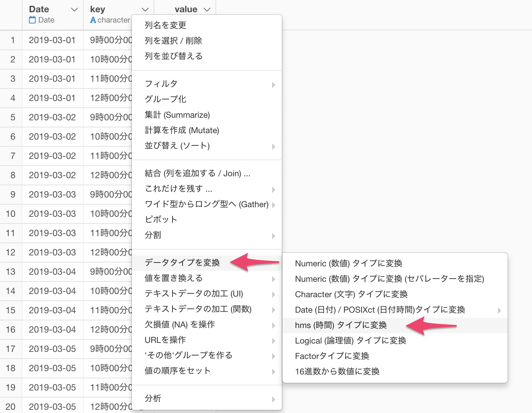
Task: Select hms (時間) タイプに変換
Action: tap(395, 325)
